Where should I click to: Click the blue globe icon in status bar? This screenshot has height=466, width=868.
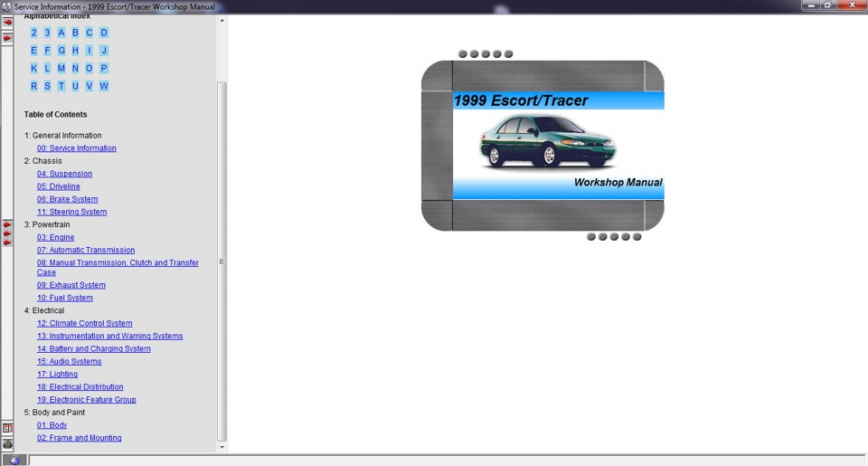coord(14,461)
